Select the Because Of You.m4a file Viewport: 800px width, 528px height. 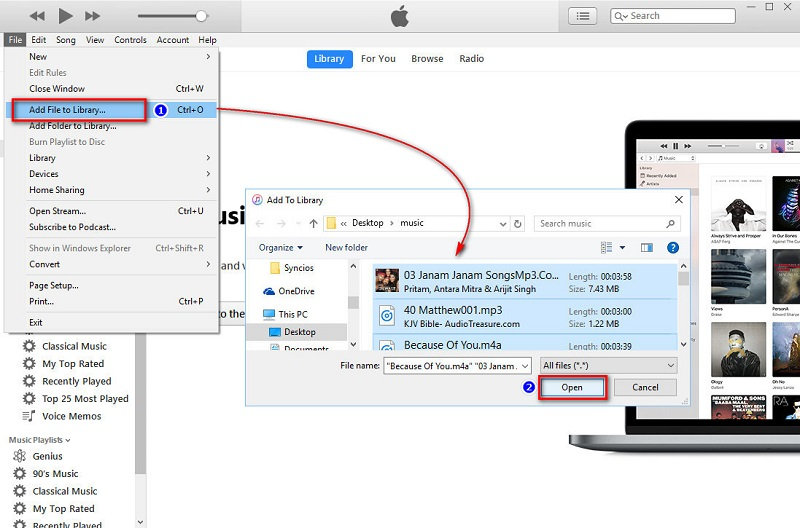tap(525, 343)
